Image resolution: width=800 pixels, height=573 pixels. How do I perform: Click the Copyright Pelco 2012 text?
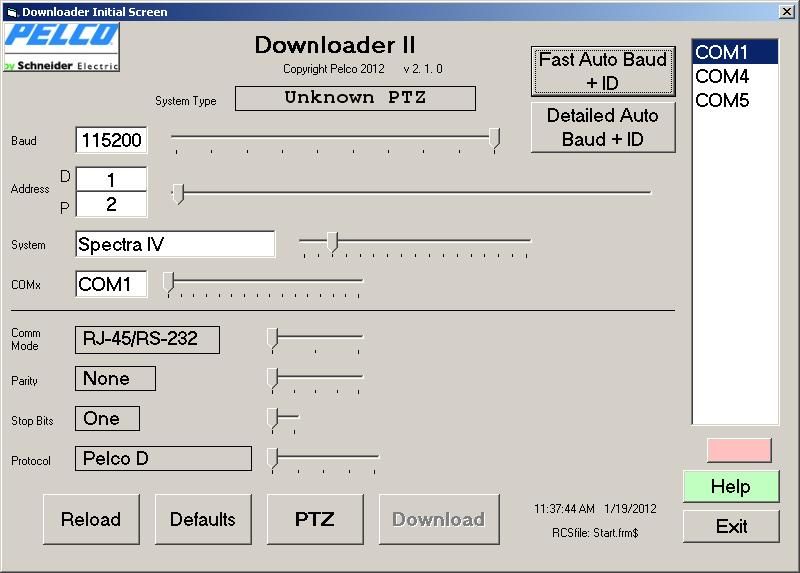coord(334,69)
